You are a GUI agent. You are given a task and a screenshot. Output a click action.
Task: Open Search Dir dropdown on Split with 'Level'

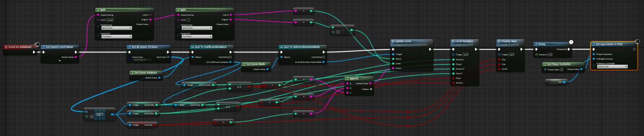117,36
